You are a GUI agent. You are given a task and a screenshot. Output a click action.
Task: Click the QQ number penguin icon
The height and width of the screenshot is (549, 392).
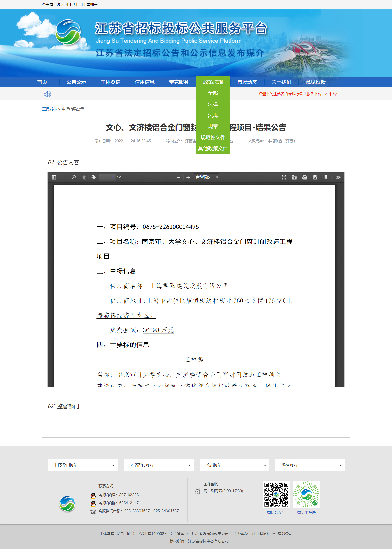tap(93, 495)
